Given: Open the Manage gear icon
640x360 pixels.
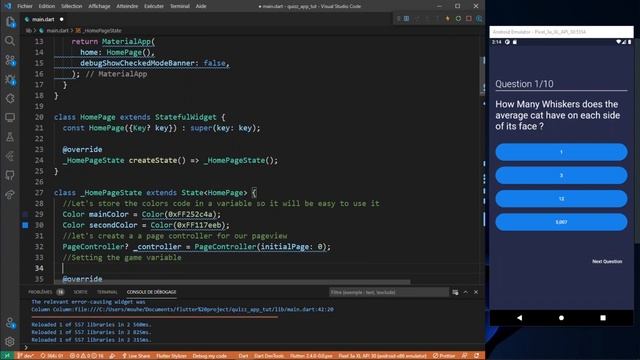Looking at the screenshot, I should pyautogui.click(x=10, y=341).
